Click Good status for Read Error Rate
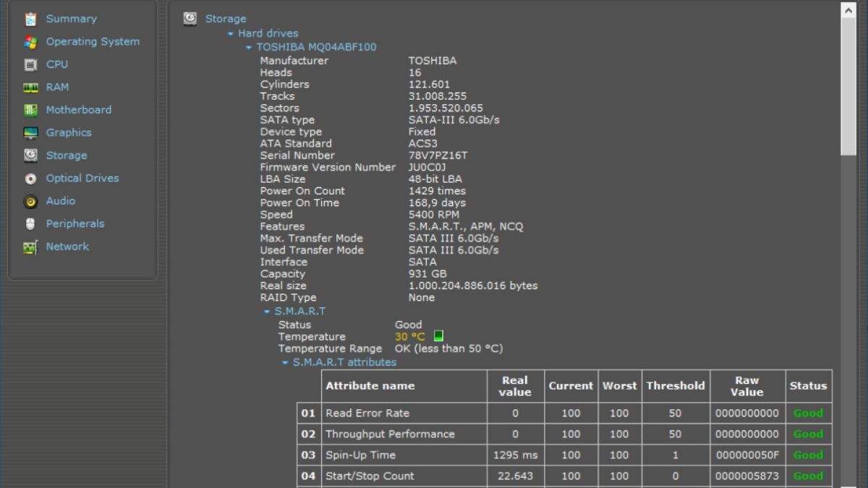Viewport: 868px width, 488px height. click(808, 414)
